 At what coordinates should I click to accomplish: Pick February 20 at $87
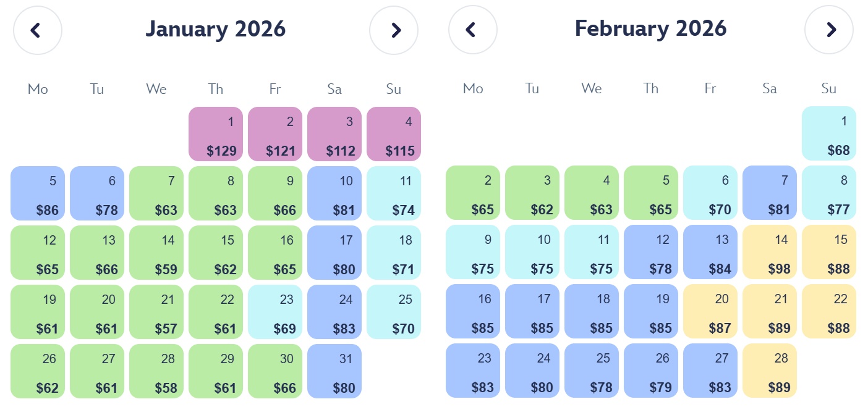(710, 312)
